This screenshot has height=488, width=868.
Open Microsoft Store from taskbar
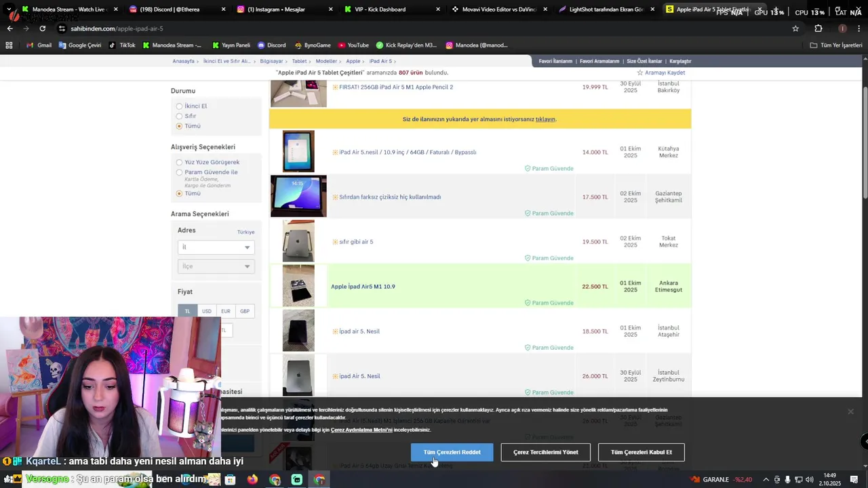pyautogui.click(x=230, y=480)
